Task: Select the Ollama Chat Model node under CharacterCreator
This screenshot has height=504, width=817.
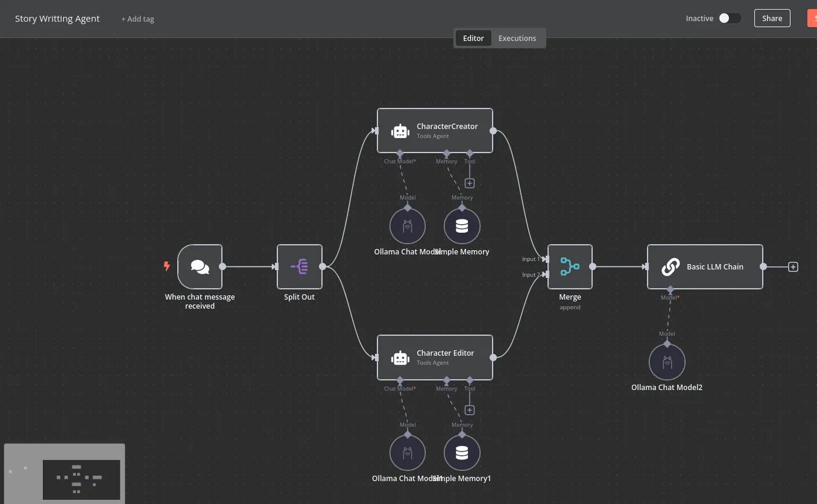Action: click(x=408, y=227)
